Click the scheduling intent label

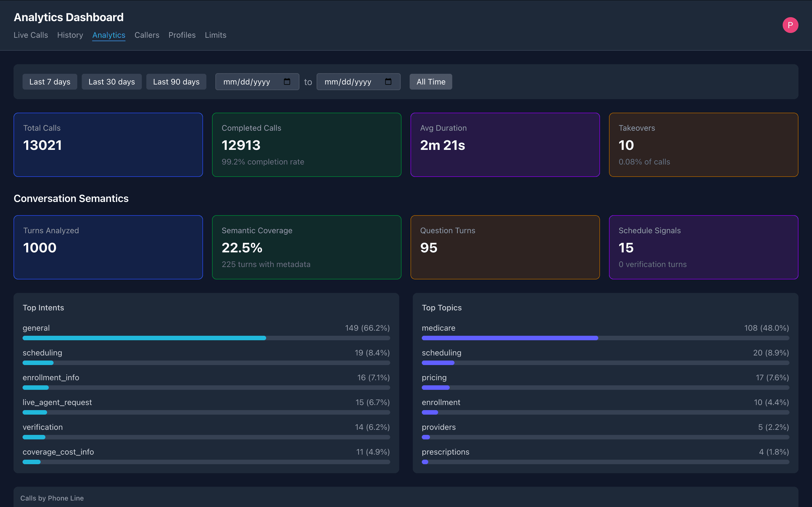(42, 353)
